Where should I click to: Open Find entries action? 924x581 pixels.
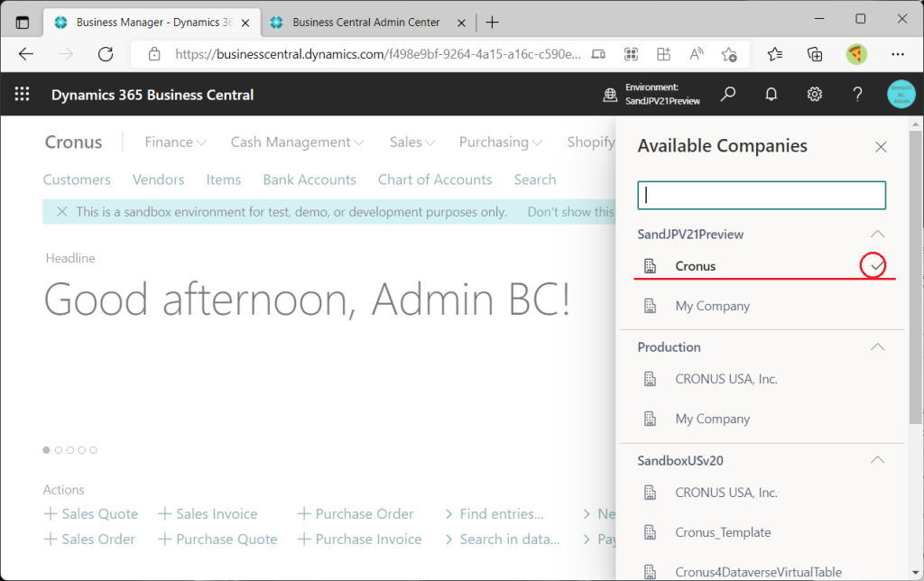point(494,514)
